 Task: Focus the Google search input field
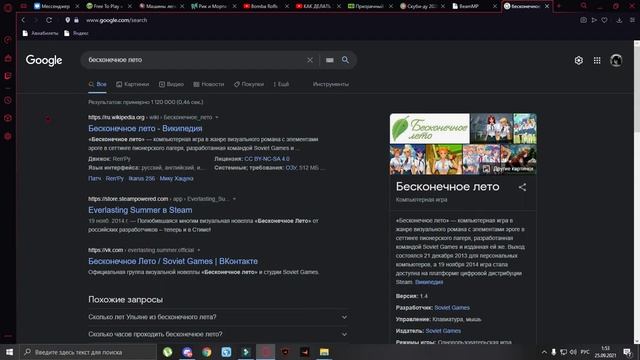[196, 60]
